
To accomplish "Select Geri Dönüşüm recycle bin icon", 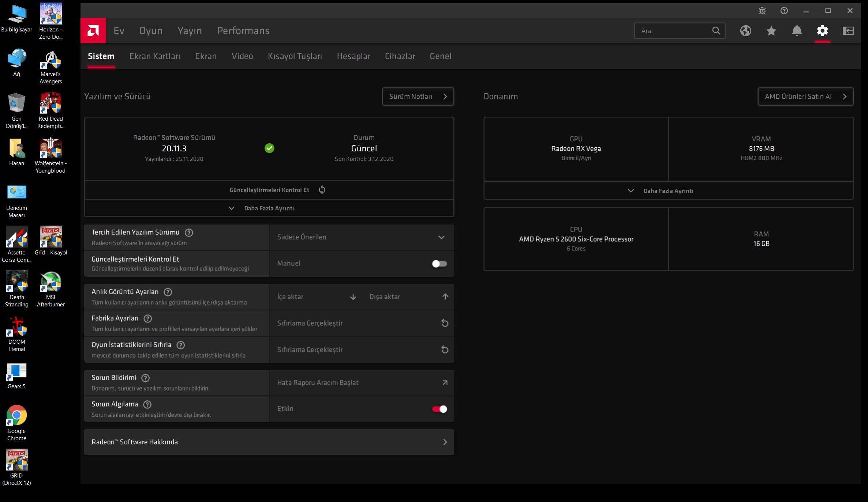I will tap(16, 110).
